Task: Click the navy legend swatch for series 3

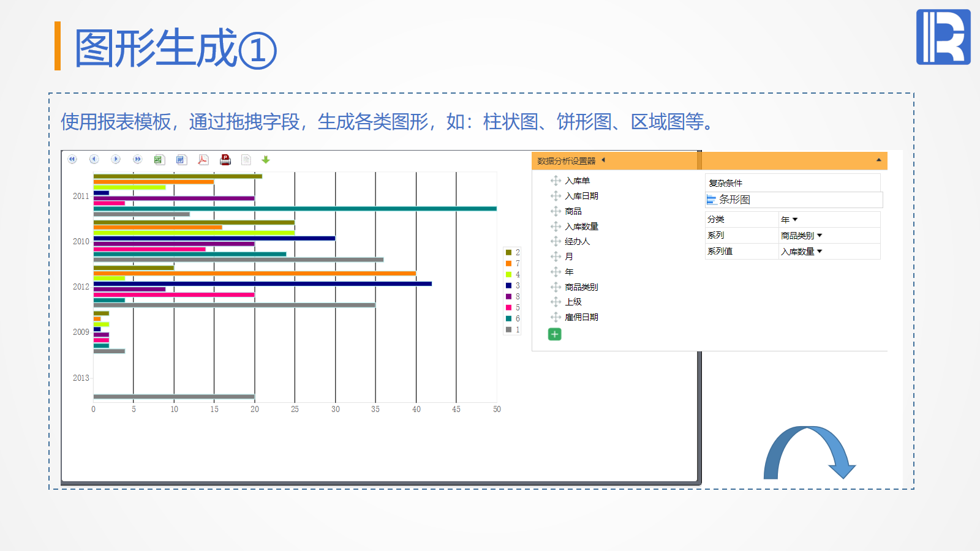Action: 508,285
